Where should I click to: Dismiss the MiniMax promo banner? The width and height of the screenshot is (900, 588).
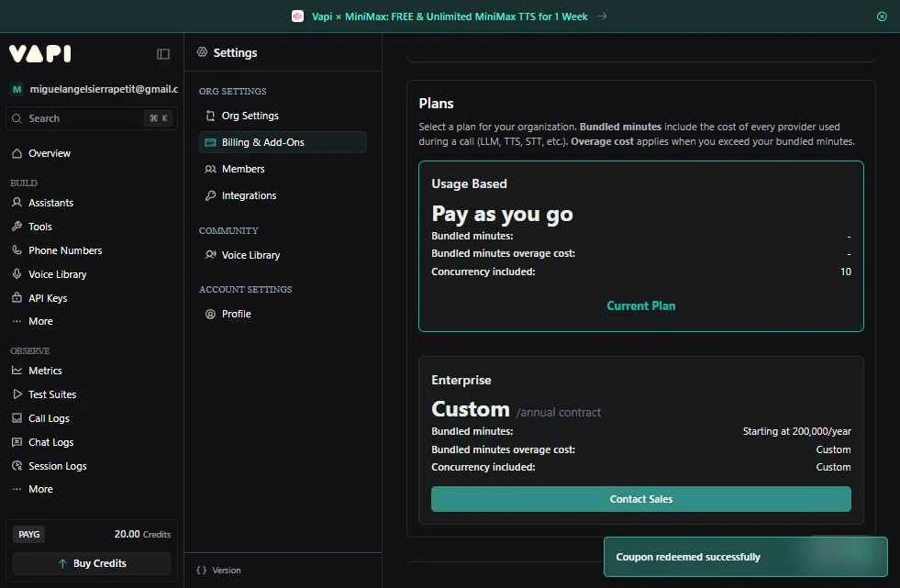pyautogui.click(x=882, y=17)
